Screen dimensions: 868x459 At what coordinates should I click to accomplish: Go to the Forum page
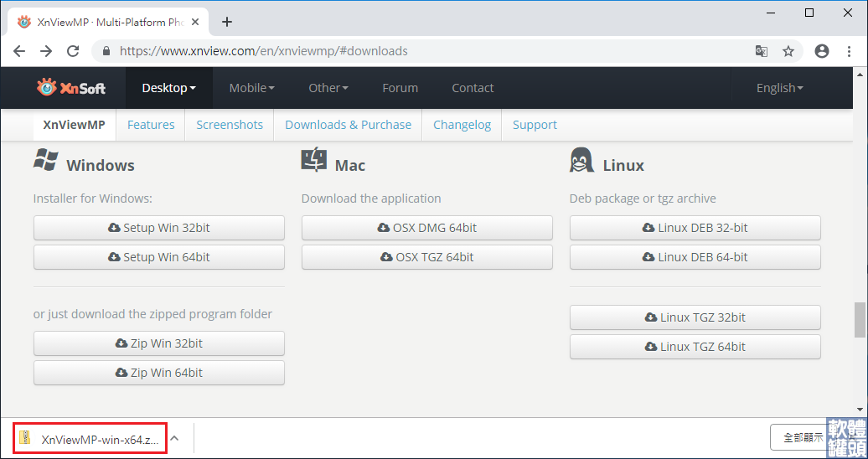pyautogui.click(x=400, y=87)
